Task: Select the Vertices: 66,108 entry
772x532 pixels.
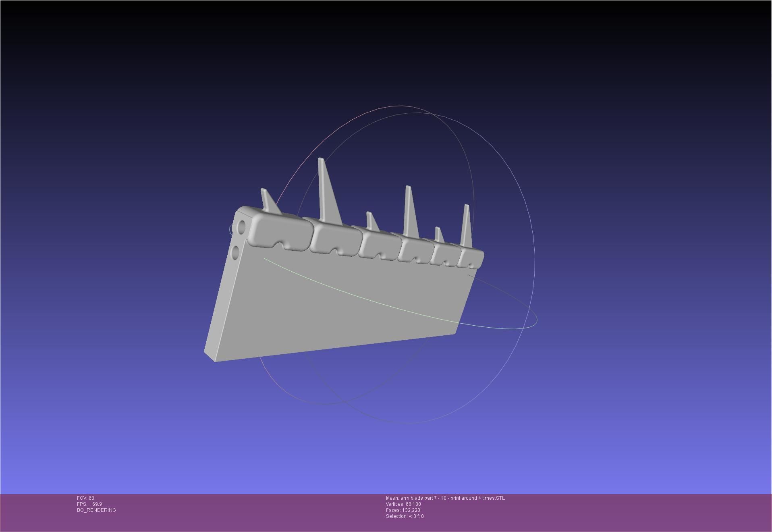Action: 403,504
